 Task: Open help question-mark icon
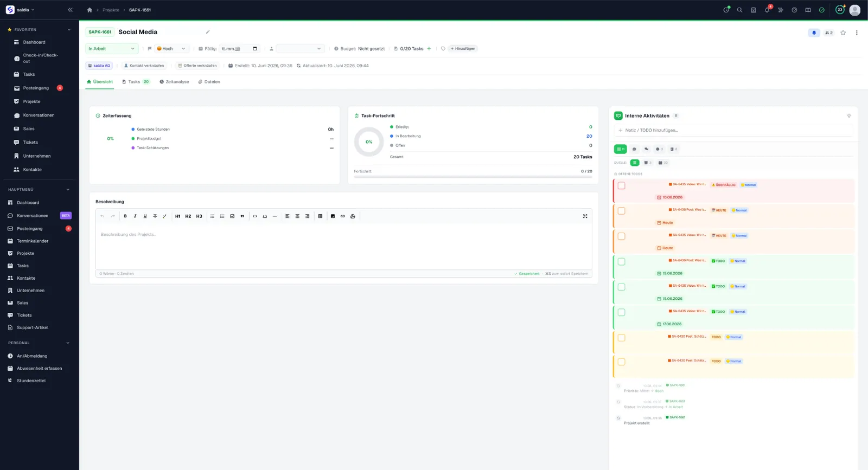coord(794,10)
